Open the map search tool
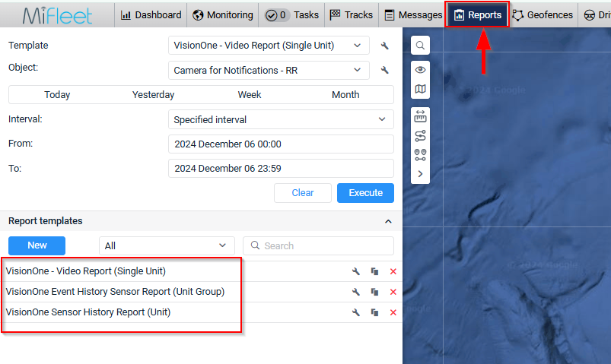Viewport: 611px width, 364px height. [x=420, y=46]
